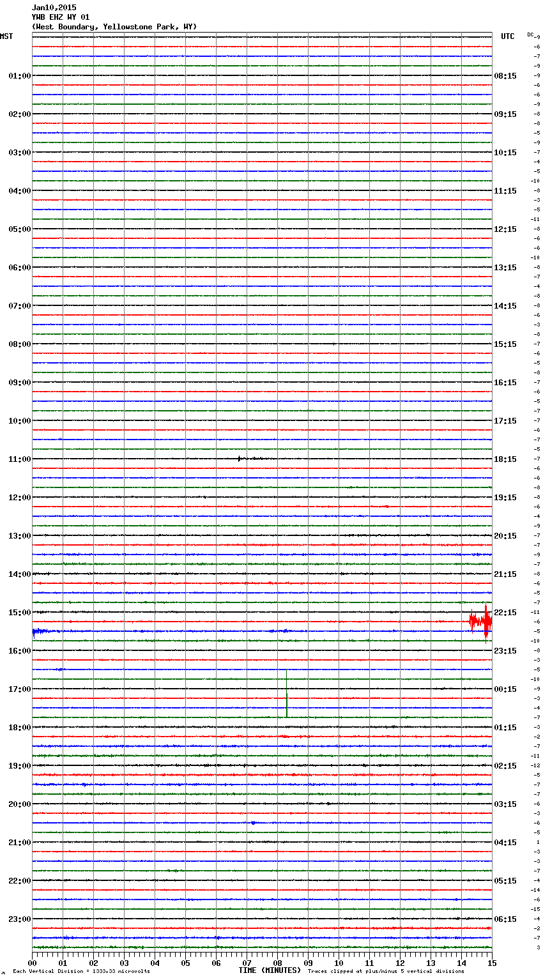Select the 22:00 MST row label

[19, 881]
